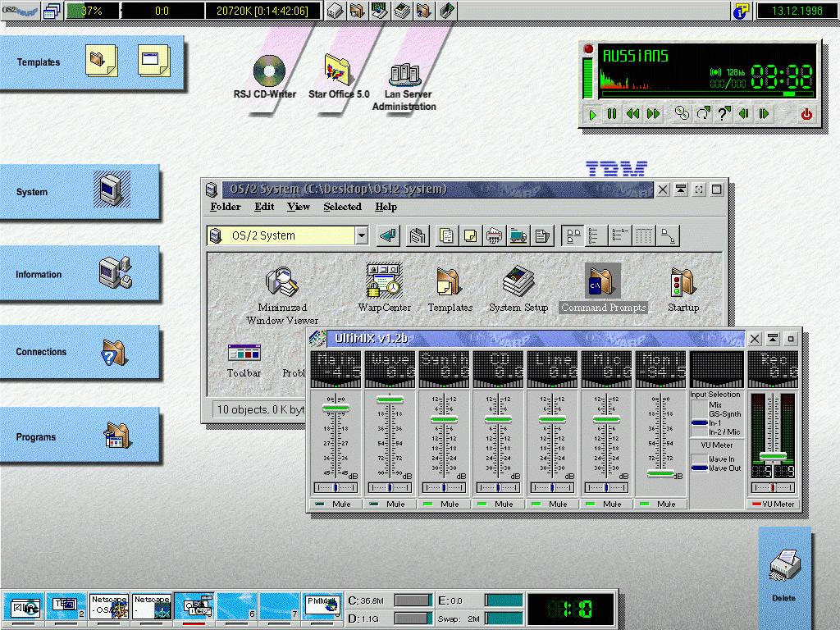Viewport: 840px width, 630px height.
Task: Mute the Wave channel in UltiMIX
Action: [x=390, y=504]
